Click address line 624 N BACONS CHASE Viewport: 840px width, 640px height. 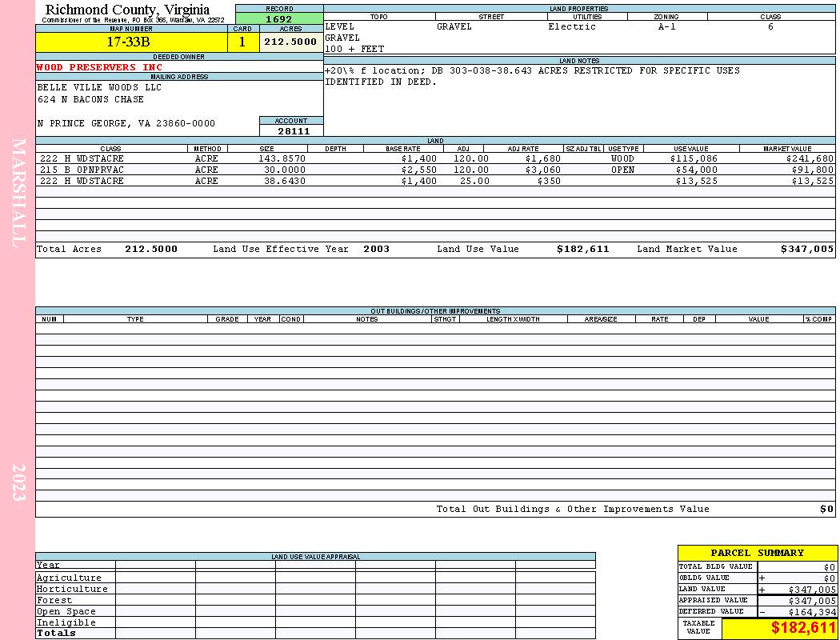pos(90,100)
